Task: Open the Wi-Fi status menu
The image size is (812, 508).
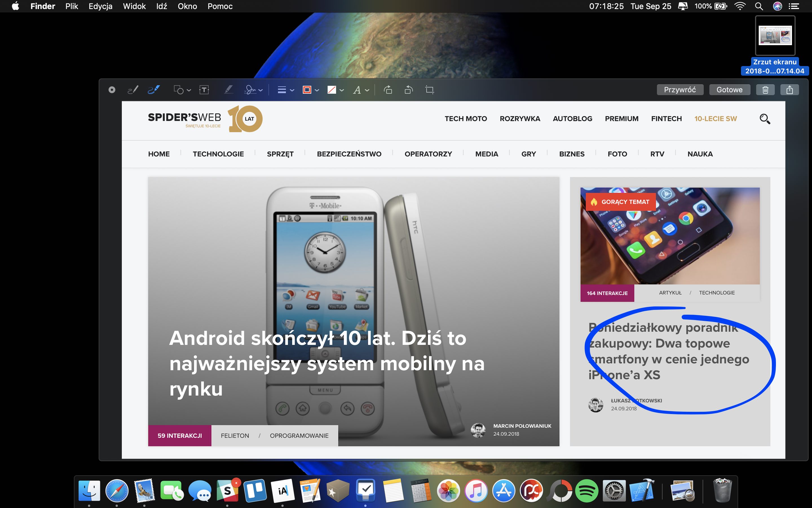Action: (x=740, y=6)
